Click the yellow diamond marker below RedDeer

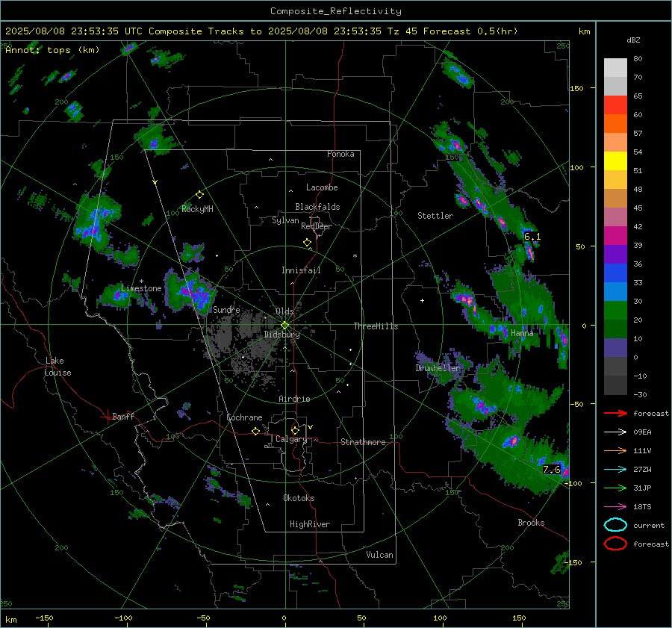tap(307, 243)
